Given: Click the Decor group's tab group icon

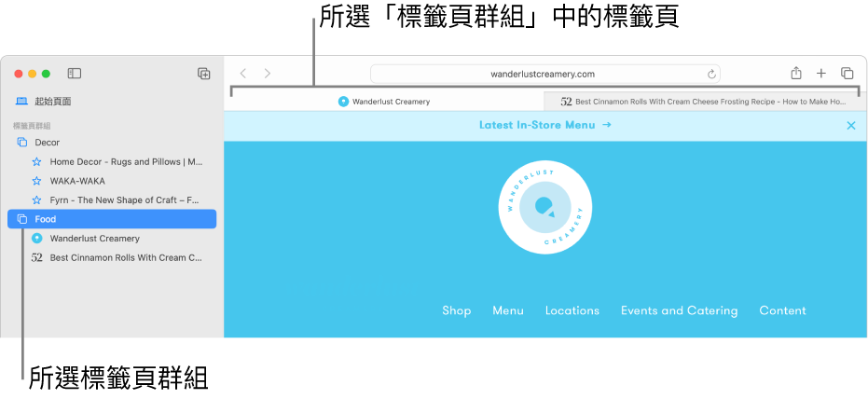Looking at the screenshot, I should click(x=22, y=143).
